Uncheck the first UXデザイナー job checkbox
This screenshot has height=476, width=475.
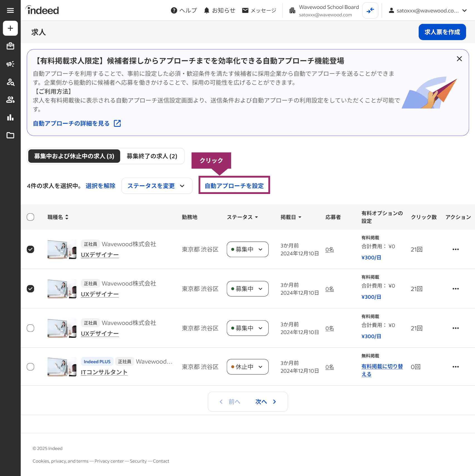tap(30, 249)
